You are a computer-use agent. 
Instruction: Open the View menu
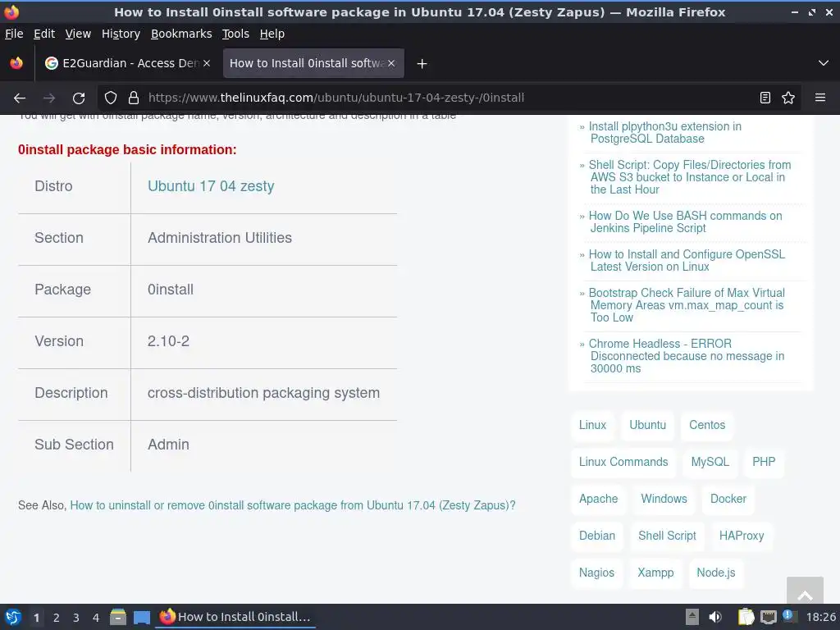pos(78,34)
